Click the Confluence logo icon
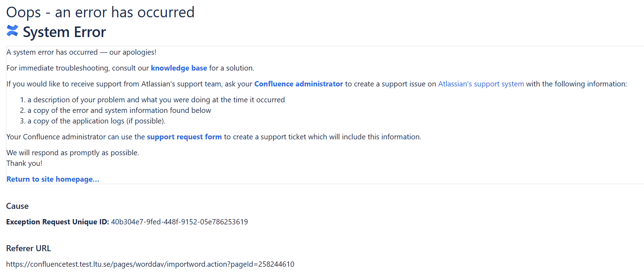 point(12,31)
